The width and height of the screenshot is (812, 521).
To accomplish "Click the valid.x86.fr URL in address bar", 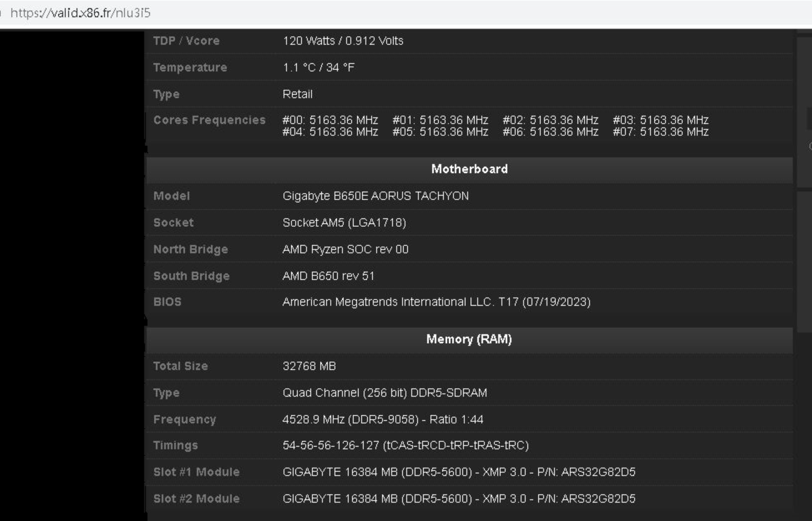I will click(81, 13).
